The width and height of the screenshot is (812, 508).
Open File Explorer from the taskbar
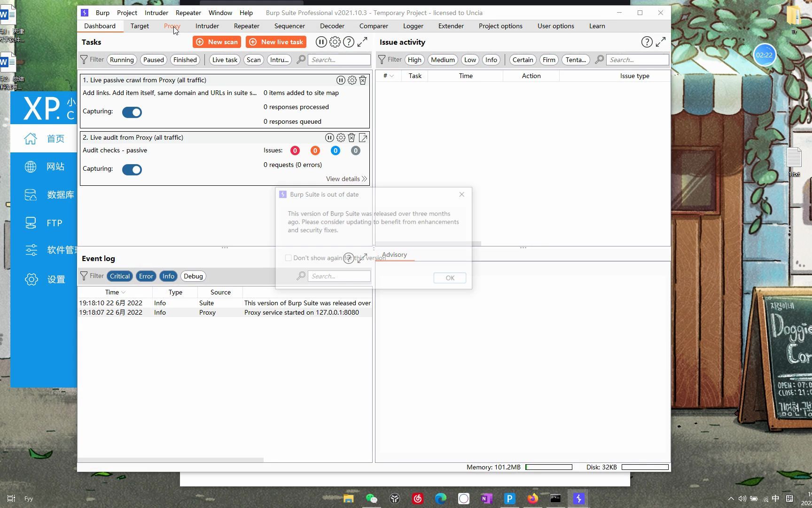pos(348,499)
